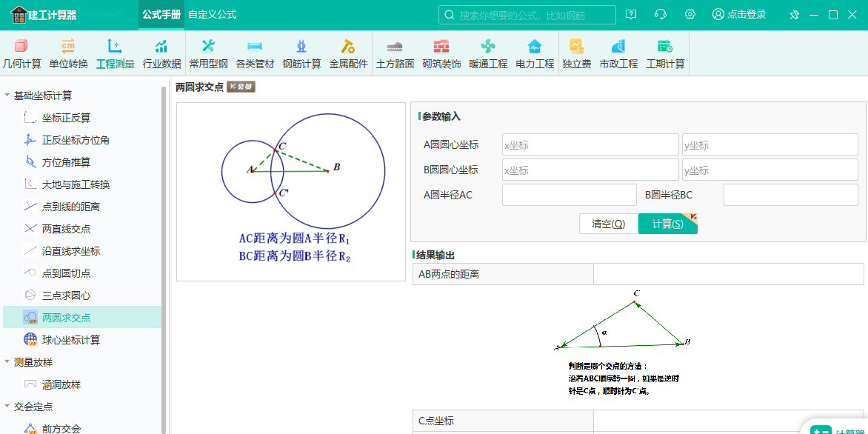Viewport: 868px width, 434px height.
Task: Collapse 测量放样 group
Action: pos(7,362)
